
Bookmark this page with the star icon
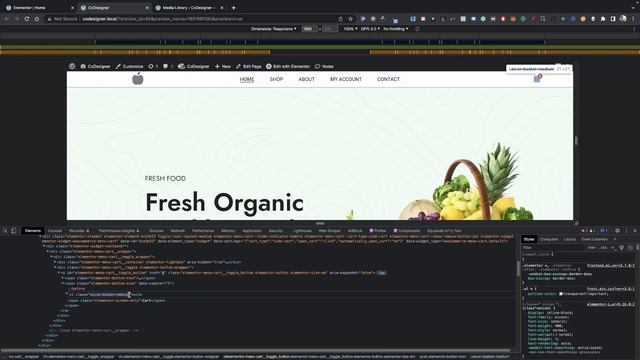(x=350, y=19)
